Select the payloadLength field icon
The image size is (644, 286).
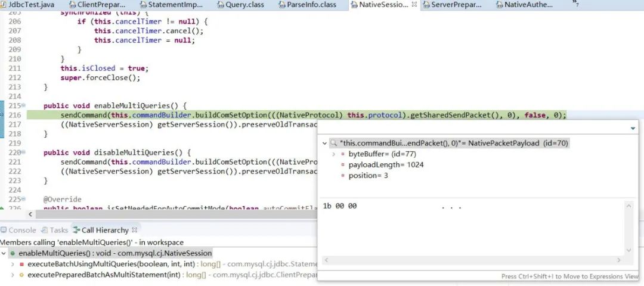[x=343, y=165]
